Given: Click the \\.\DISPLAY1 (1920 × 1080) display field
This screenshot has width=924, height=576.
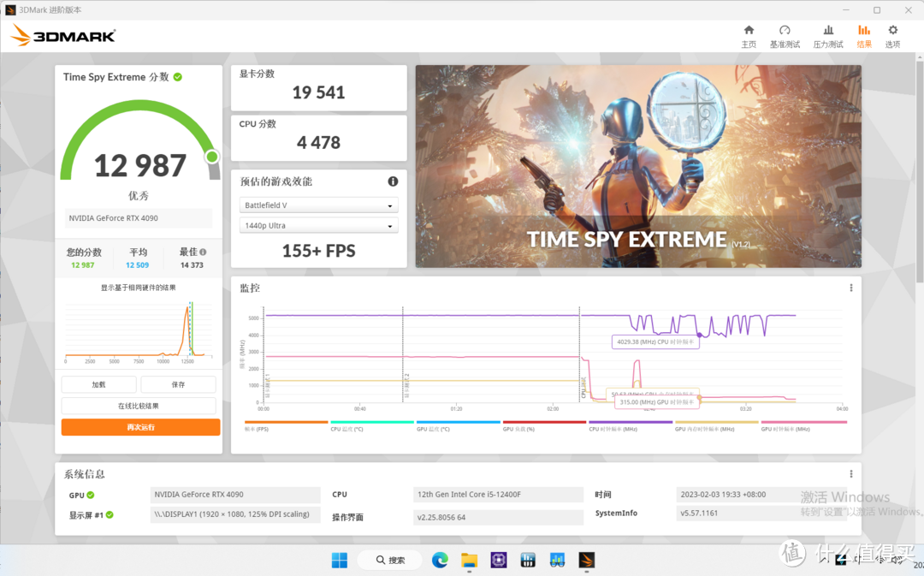Looking at the screenshot, I should [235, 514].
